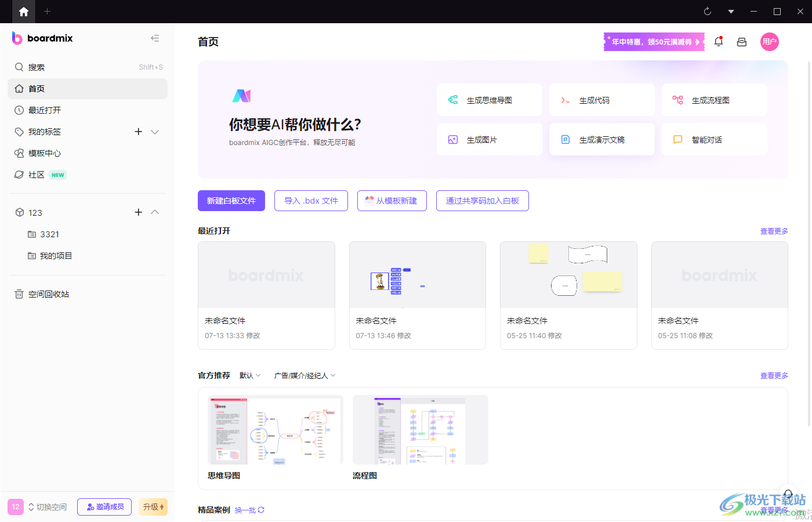
Task: Open the file modified 05-25 11:08
Action: 720,295
